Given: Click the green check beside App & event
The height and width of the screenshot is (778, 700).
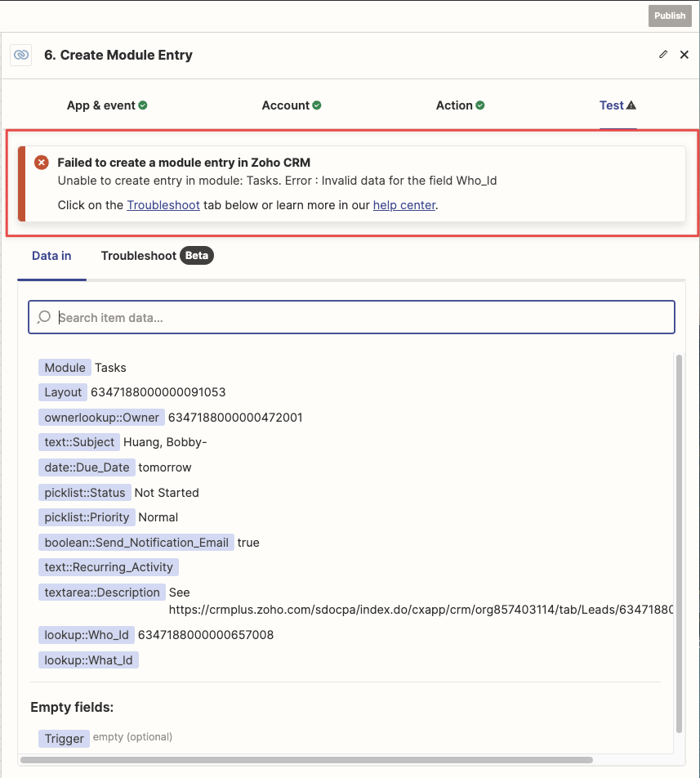Looking at the screenshot, I should click(143, 105).
